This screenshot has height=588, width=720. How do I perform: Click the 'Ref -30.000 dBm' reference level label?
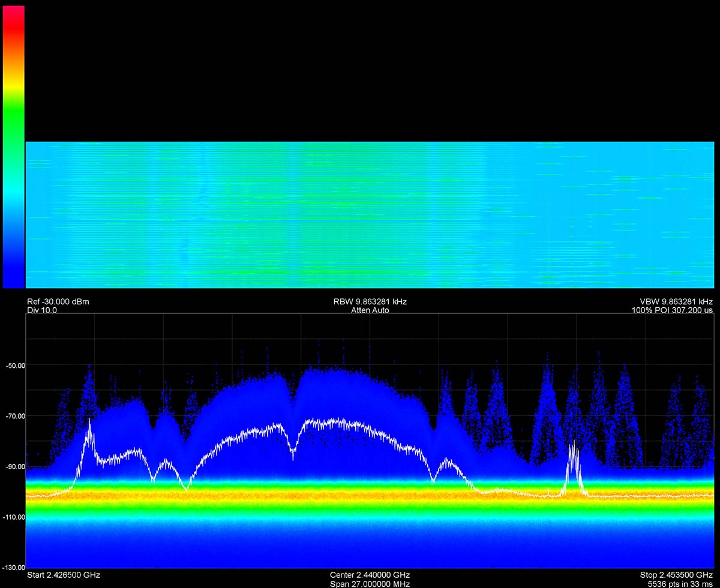pyautogui.click(x=58, y=301)
